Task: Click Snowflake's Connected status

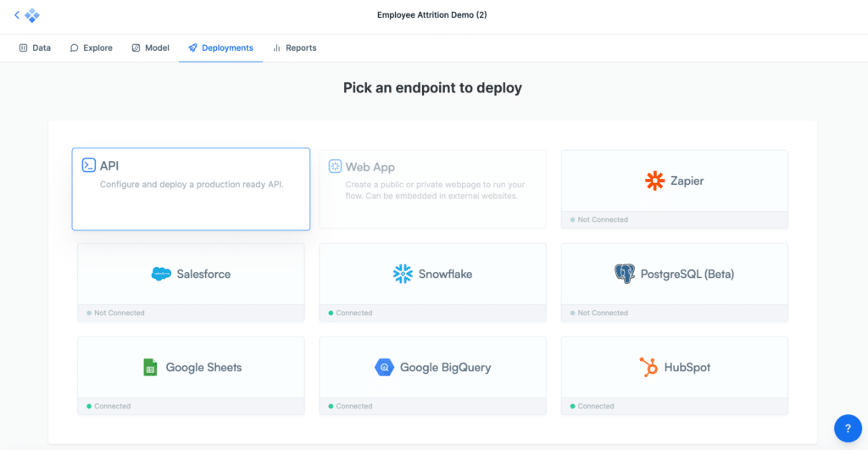Action: [x=350, y=313]
